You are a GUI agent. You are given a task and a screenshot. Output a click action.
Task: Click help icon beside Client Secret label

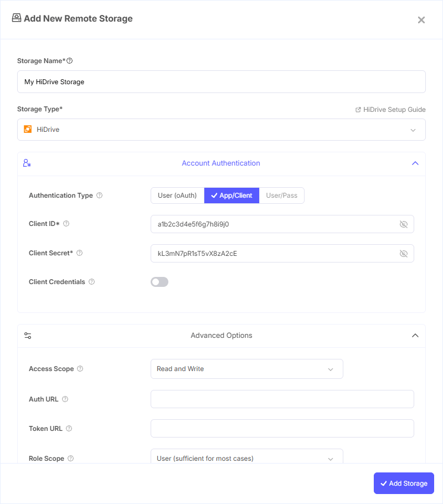tap(80, 253)
